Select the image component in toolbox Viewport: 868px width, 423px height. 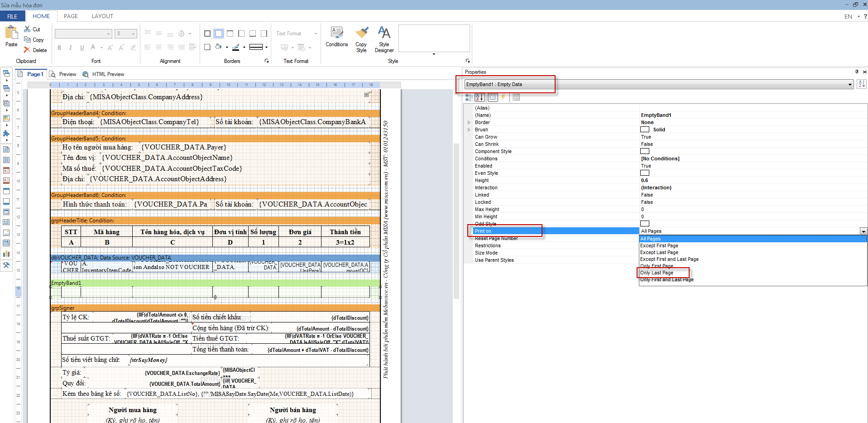coord(6,233)
